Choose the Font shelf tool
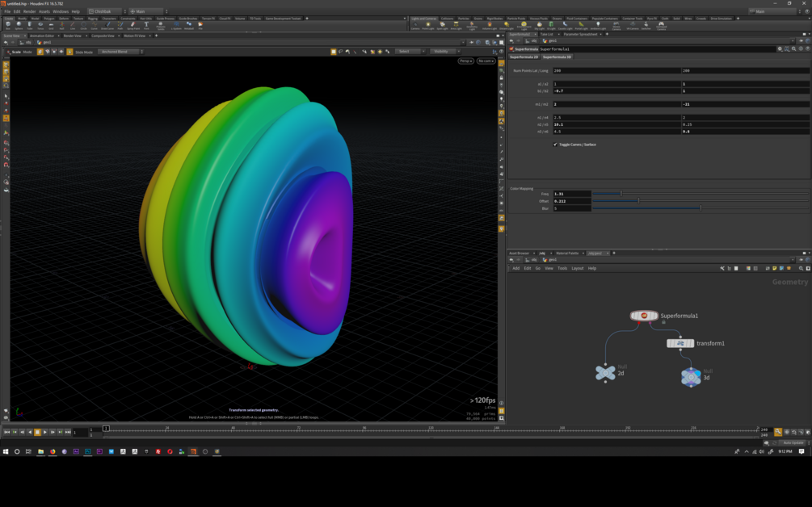Viewport: 812px width, 507px height. [x=146, y=25]
